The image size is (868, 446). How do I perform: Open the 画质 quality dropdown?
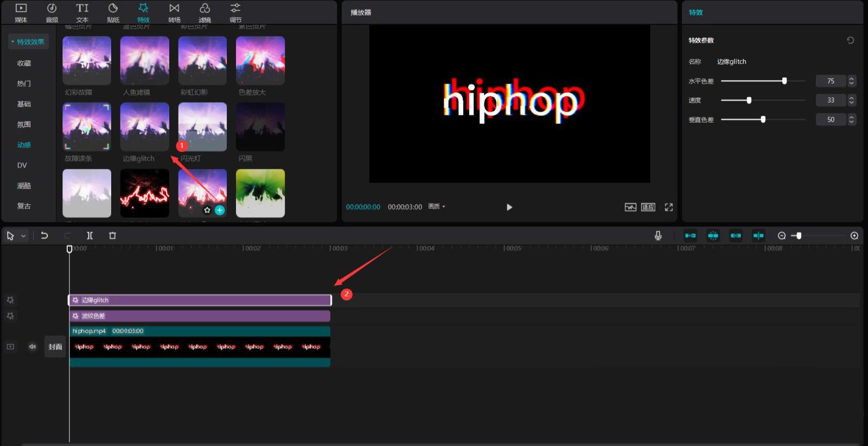point(436,207)
